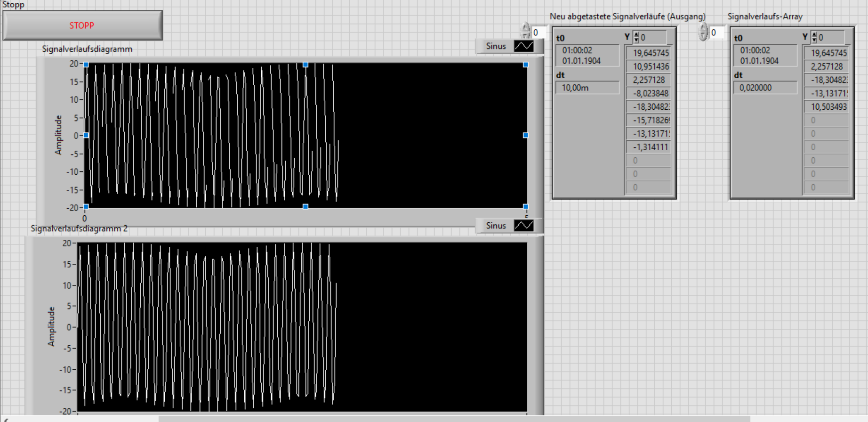Click the Sinus plot icon in the Signalverlaufsdiagramm 2 legend
Screen dimensions: 868x422
tap(523, 226)
